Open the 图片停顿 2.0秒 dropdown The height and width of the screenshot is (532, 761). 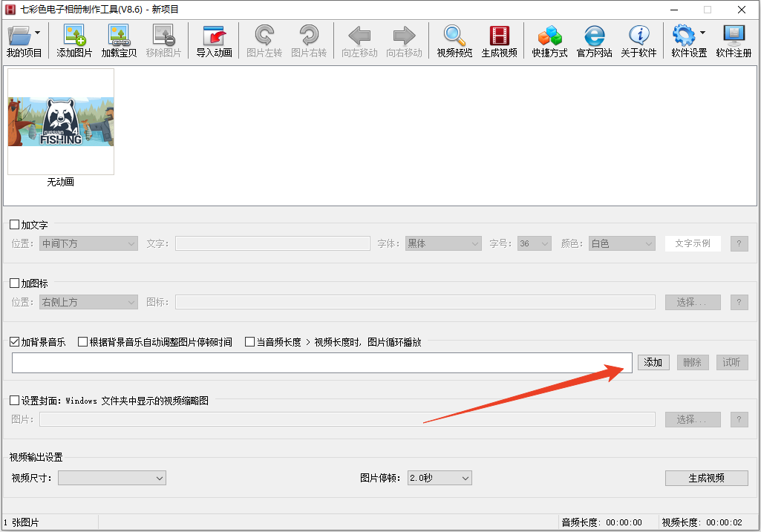click(440, 479)
